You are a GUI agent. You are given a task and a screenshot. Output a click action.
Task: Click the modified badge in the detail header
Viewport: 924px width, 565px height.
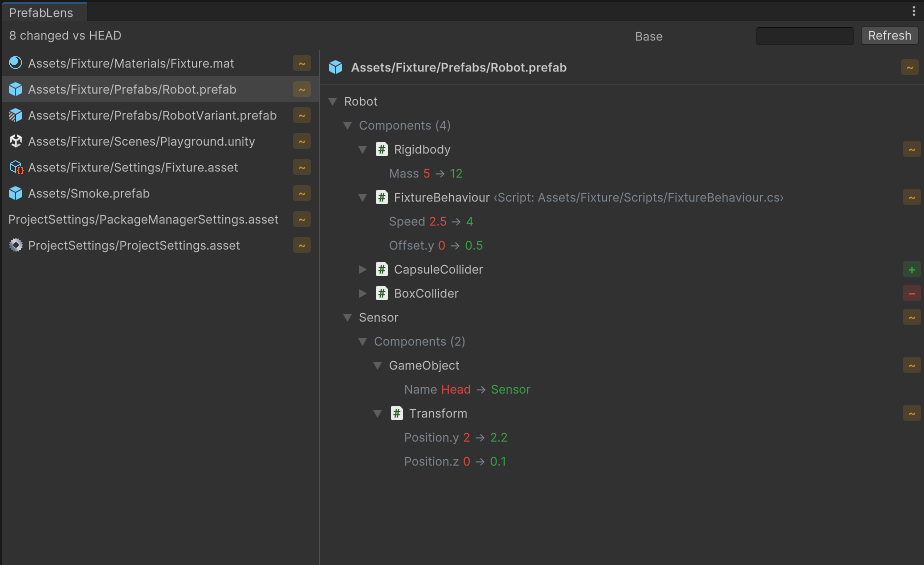(910, 67)
